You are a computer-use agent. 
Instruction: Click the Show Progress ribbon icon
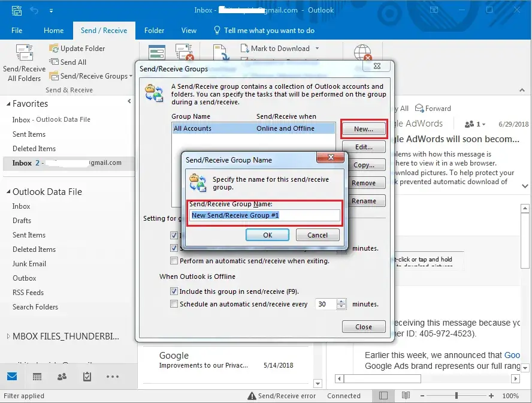pos(157,53)
